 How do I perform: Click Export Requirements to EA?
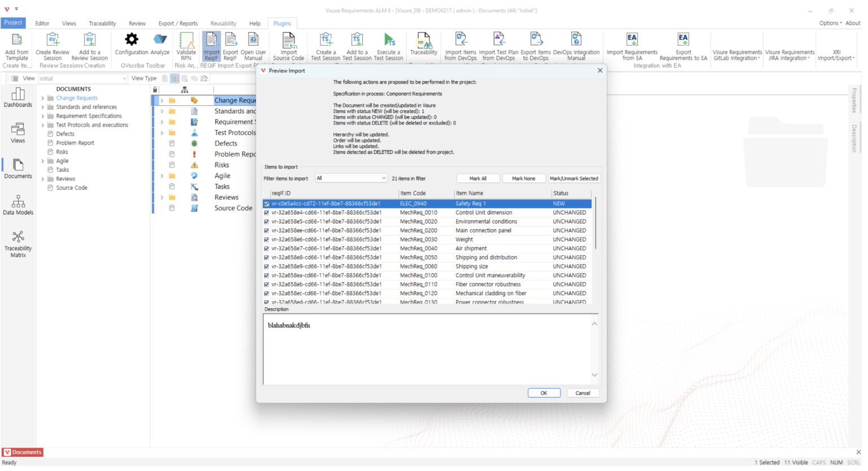[683, 47]
